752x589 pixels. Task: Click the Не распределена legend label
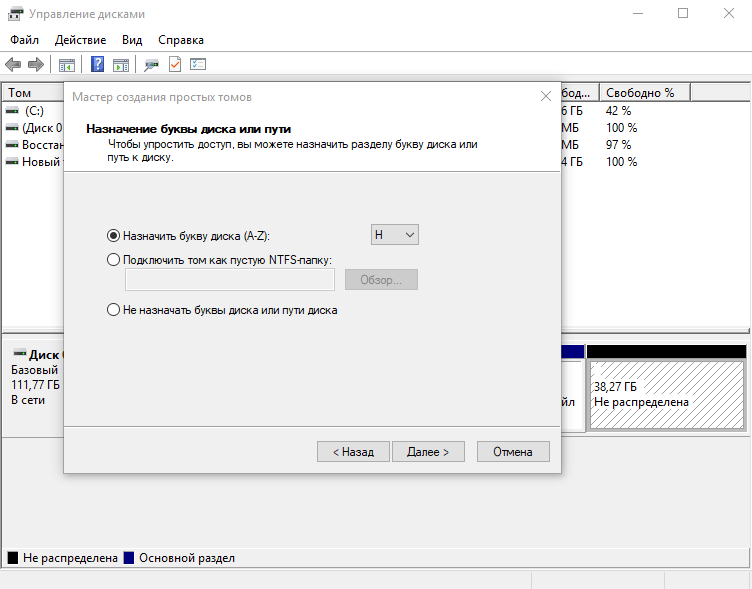[70, 558]
